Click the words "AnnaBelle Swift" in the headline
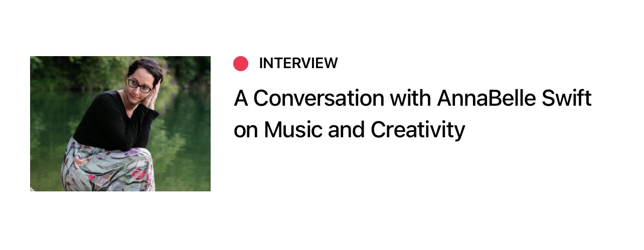644x250 pixels. (x=515, y=99)
